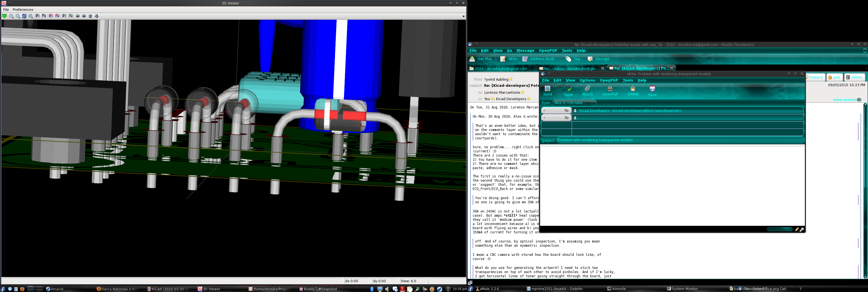This screenshot has height=292, width=868.
Task: Open Preferences menu in 3D Viewer
Action: coord(23,9)
